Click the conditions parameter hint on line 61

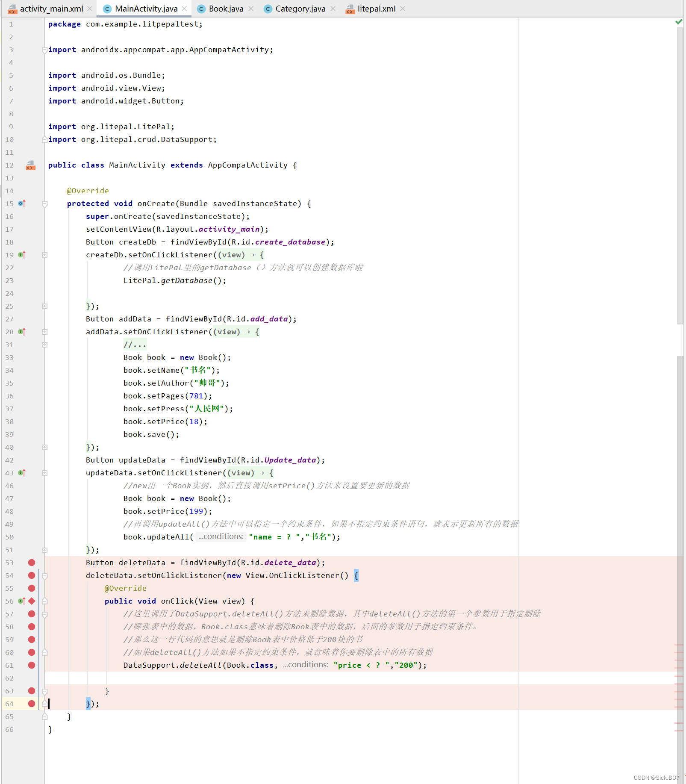[306, 665]
